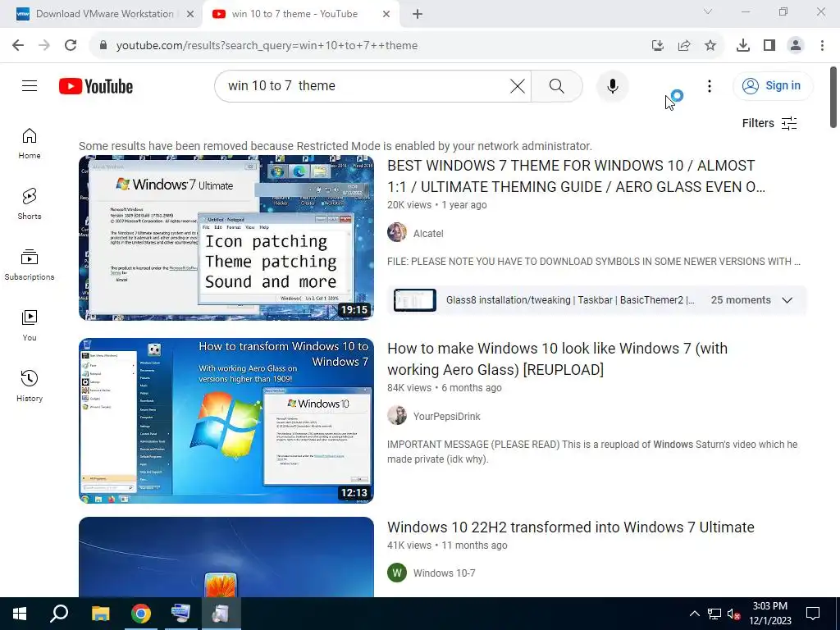Viewport: 840px width, 630px height.
Task: Open Shorts in the sidebar
Action: pos(30,203)
